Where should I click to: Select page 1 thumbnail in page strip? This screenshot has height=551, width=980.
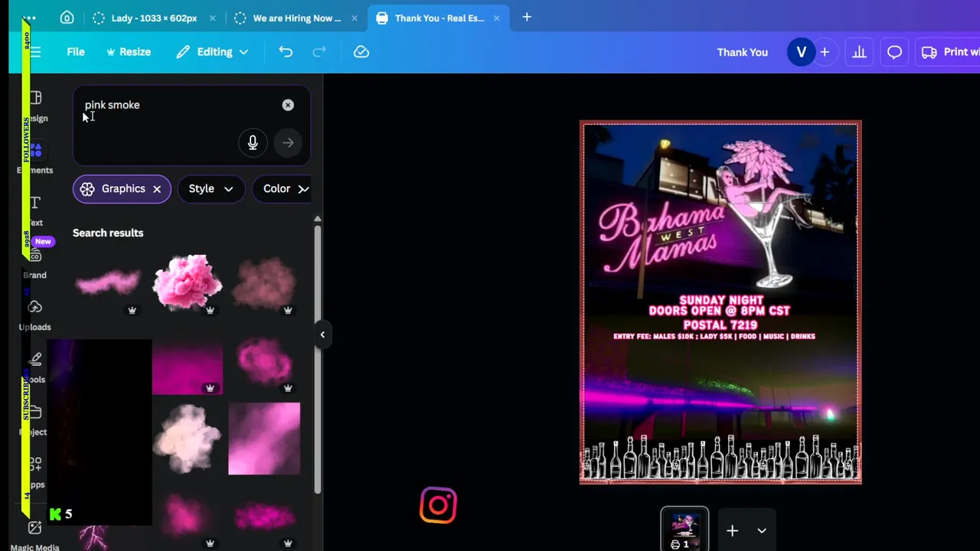pos(684,529)
